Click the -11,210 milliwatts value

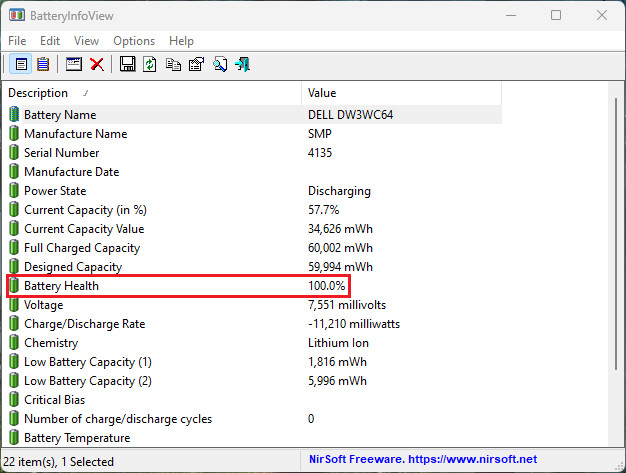pos(354,324)
